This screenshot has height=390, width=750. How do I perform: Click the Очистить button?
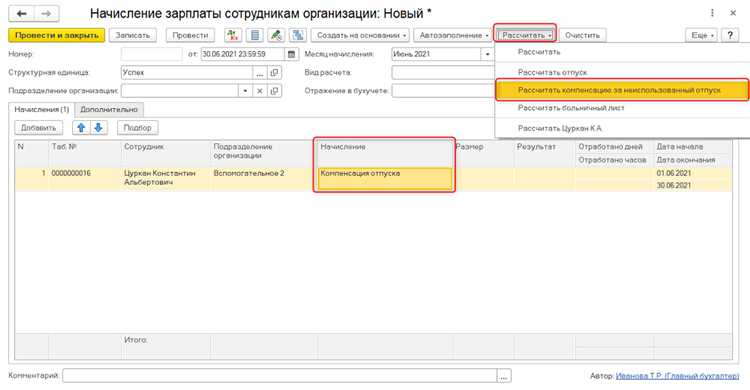pyautogui.click(x=582, y=35)
